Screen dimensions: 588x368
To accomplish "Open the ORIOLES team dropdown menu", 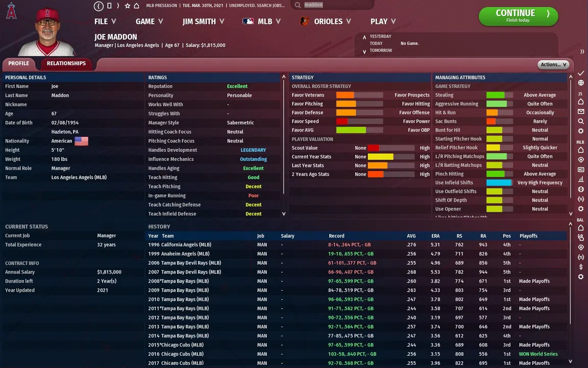I will pyautogui.click(x=326, y=21).
